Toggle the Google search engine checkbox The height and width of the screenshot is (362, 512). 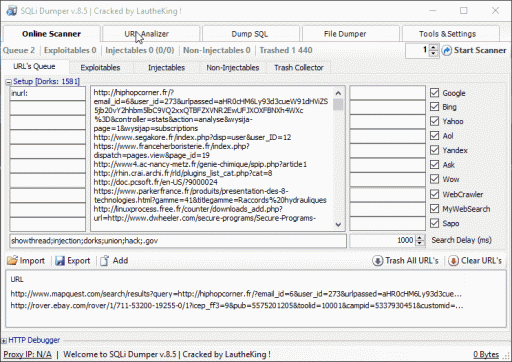click(x=434, y=93)
